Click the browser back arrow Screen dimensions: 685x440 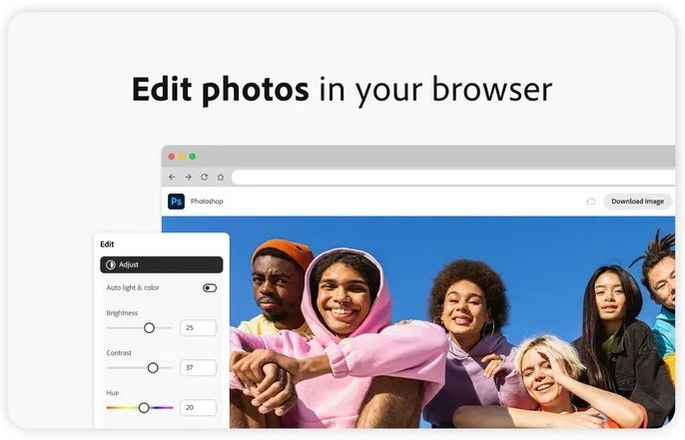pos(172,177)
